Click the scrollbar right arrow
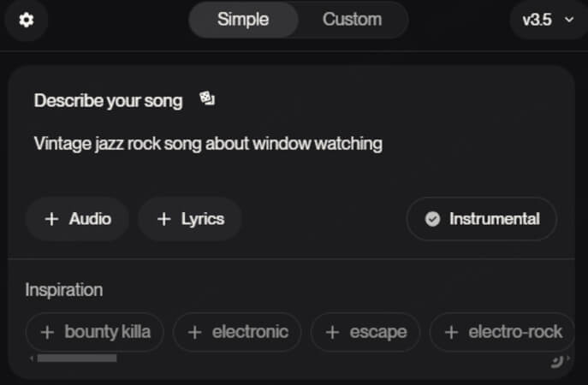Screen dimensions: 588x385 click(568, 358)
